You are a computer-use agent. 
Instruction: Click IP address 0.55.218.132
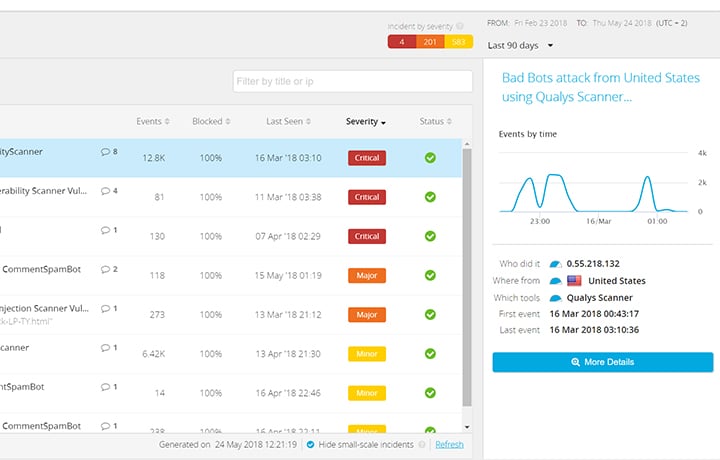click(x=593, y=264)
